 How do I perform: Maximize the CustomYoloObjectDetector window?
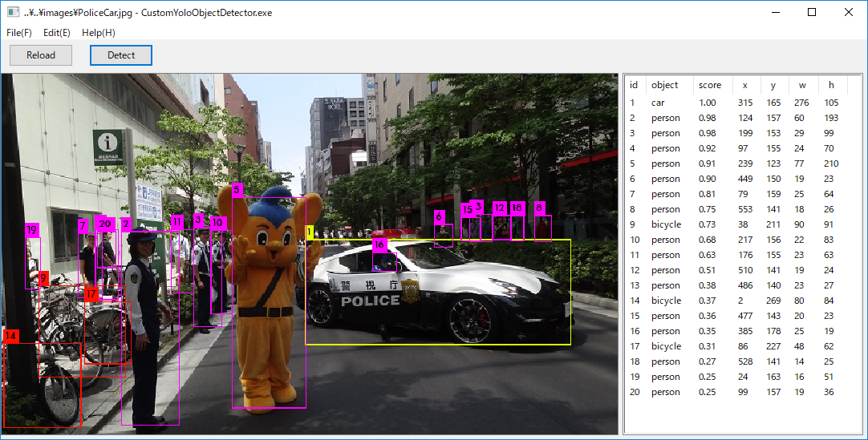tap(812, 12)
